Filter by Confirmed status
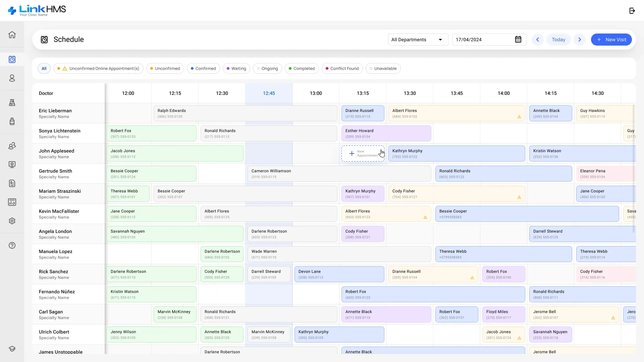This screenshot has width=644, height=362. (x=203, y=68)
